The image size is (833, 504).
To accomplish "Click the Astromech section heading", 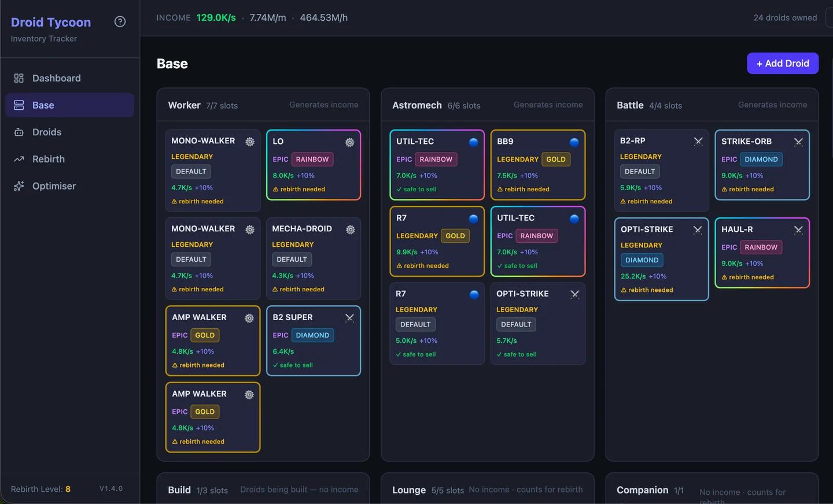I will [417, 105].
